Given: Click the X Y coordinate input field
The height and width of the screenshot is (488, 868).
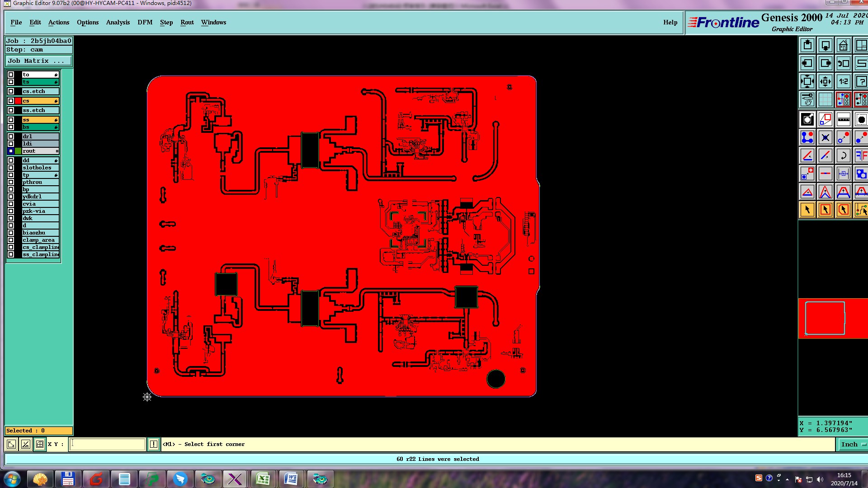Looking at the screenshot, I should coord(108,444).
